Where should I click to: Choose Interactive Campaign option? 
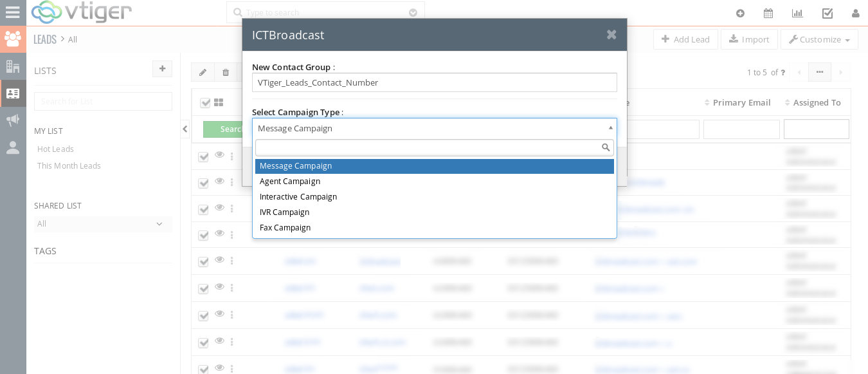pyautogui.click(x=435, y=197)
